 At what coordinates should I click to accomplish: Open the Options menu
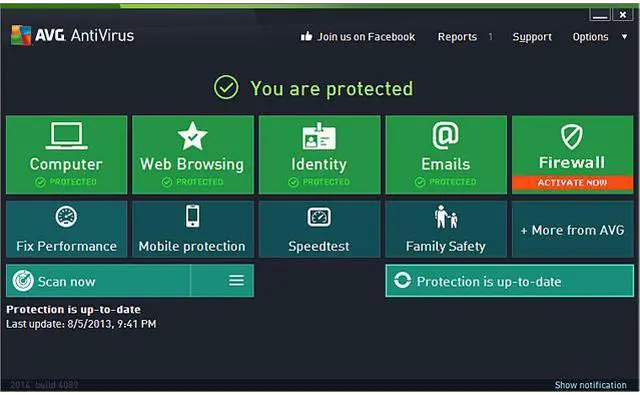(590, 37)
